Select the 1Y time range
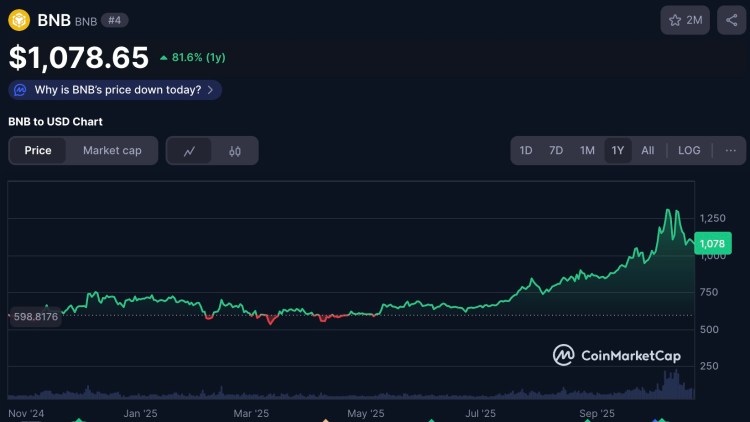750x422 pixels. click(x=618, y=151)
